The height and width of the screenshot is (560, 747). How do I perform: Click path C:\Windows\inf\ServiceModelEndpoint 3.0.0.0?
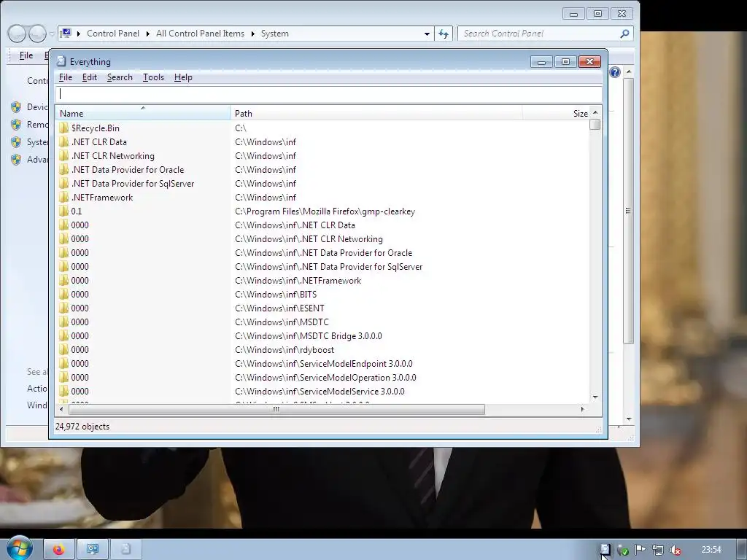[324, 363]
